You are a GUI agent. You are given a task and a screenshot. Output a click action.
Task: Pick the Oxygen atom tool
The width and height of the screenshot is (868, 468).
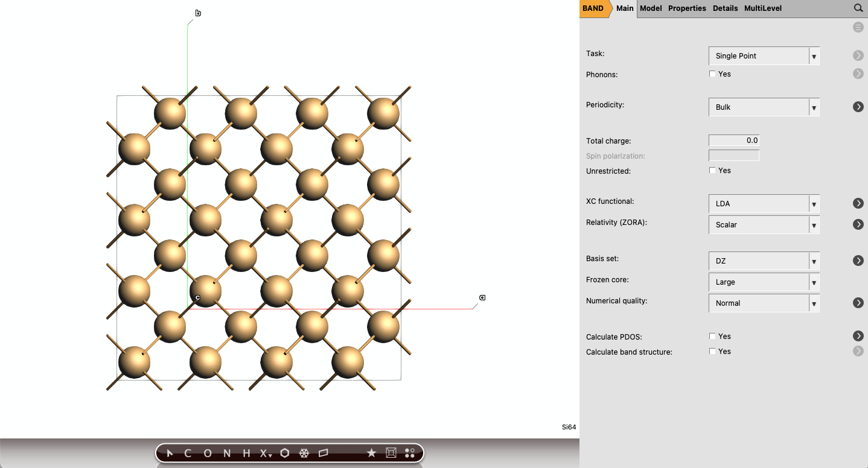[x=207, y=453]
